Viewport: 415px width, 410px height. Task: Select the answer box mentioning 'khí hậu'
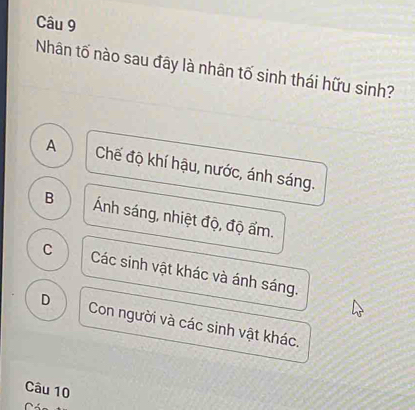pos(206,168)
